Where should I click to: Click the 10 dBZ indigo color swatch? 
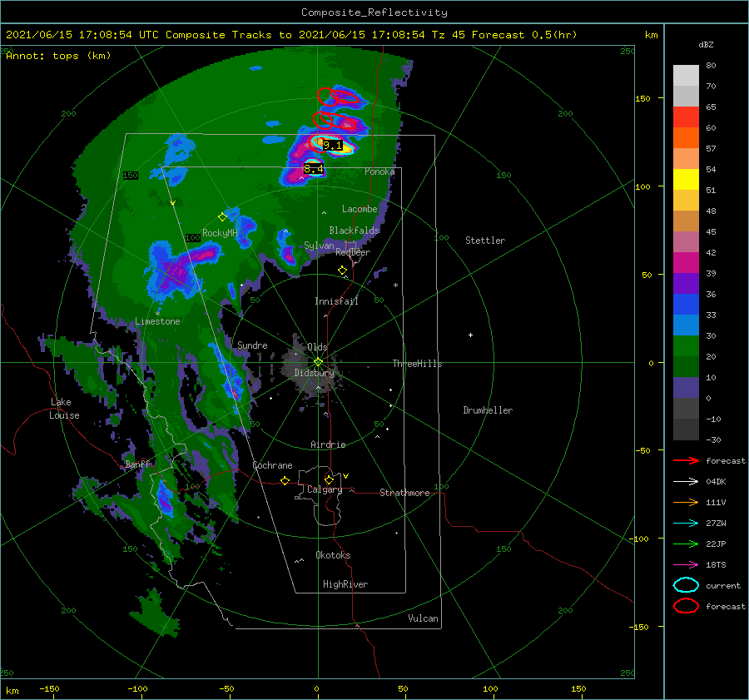[686, 388]
